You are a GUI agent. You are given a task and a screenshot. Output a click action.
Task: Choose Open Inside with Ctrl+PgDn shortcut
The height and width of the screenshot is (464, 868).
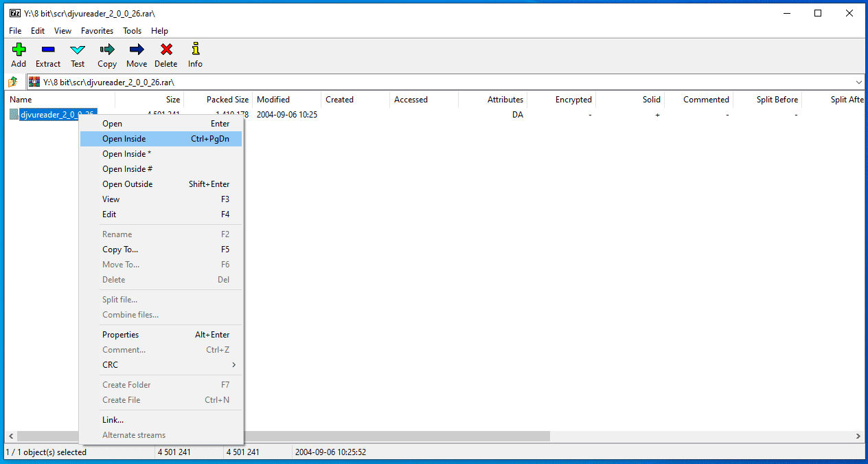coord(161,139)
